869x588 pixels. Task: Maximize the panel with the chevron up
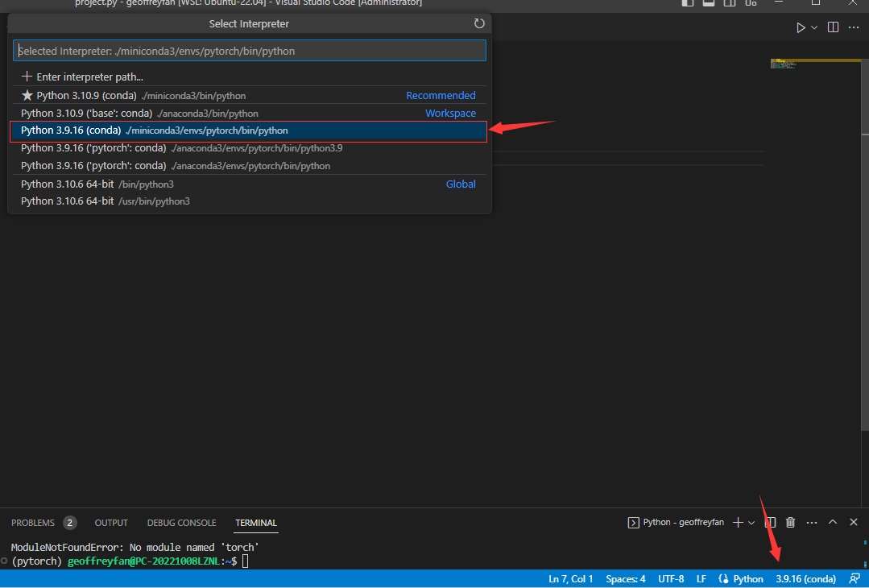(x=833, y=523)
